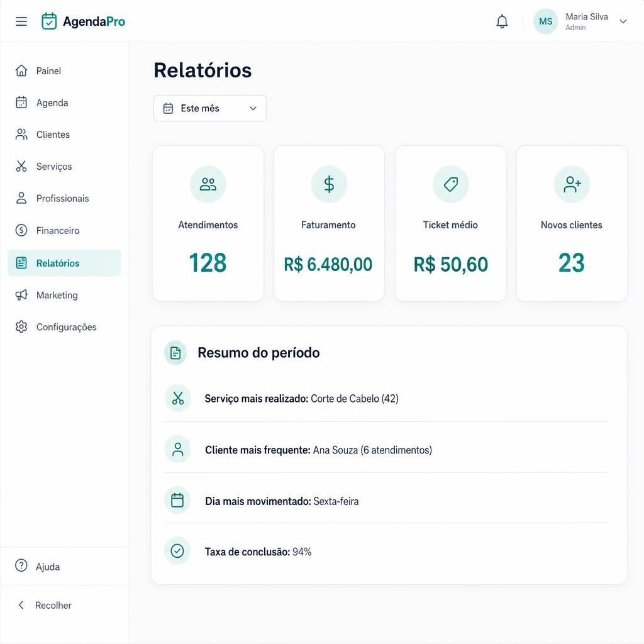Image resolution: width=644 pixels, height=644 pixels.
Task: Click the AgendaPro calendar logo icon
Action: (49, 21)
